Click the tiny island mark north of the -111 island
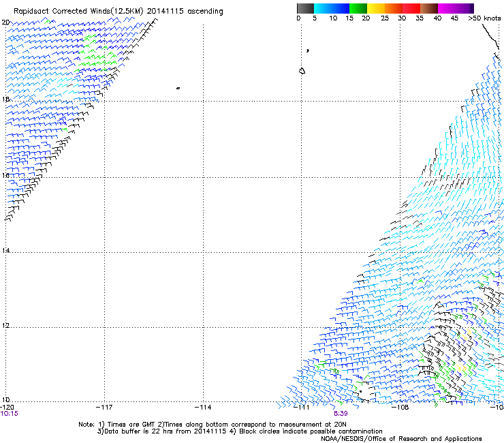The width and height of the screenshot is (504, 443). pyautogui.click(x=308, y=50)
